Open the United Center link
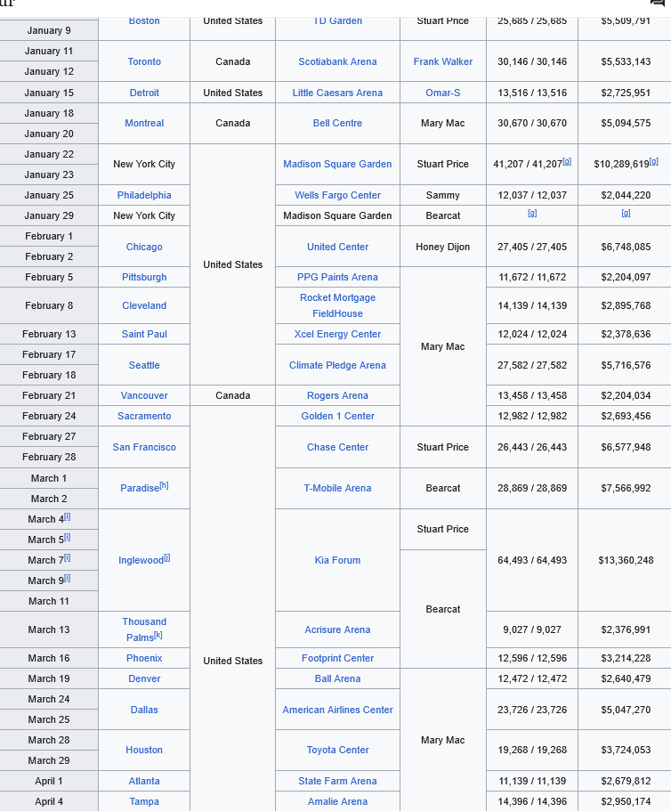This screenshot has width=671, height=812. (x=337, y=247)
